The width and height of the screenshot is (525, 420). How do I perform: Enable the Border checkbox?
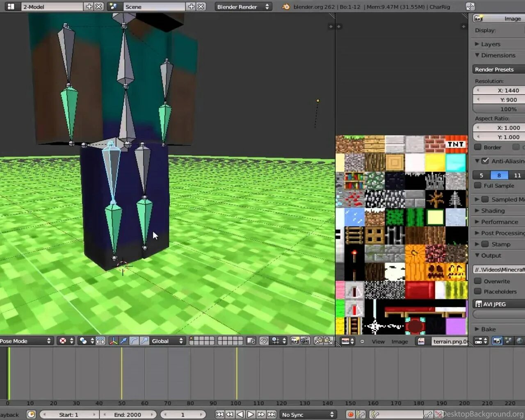[478, 147]
